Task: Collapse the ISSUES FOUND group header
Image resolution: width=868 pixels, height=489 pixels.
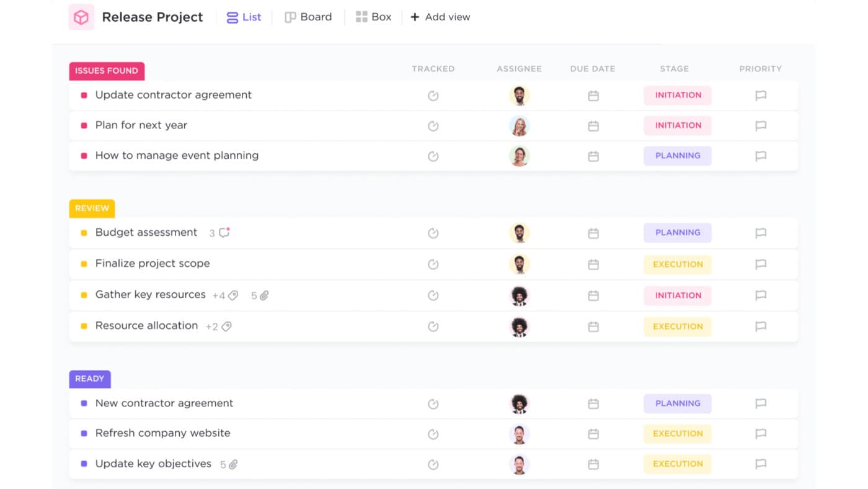Action: (x=107, y=71)
